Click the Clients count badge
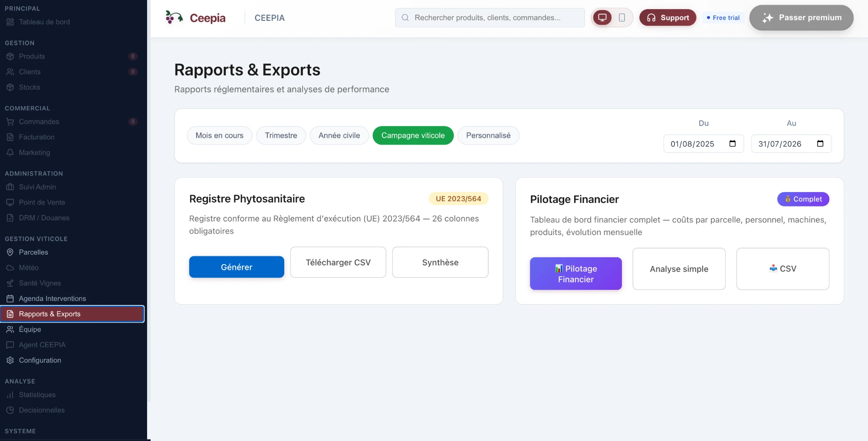868x441 pixels. coord(133,72)
